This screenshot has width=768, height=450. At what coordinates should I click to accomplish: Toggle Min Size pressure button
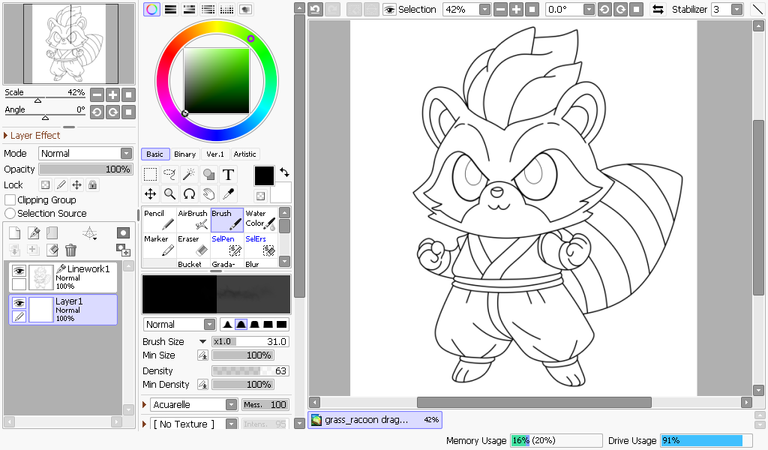(203, 355)
